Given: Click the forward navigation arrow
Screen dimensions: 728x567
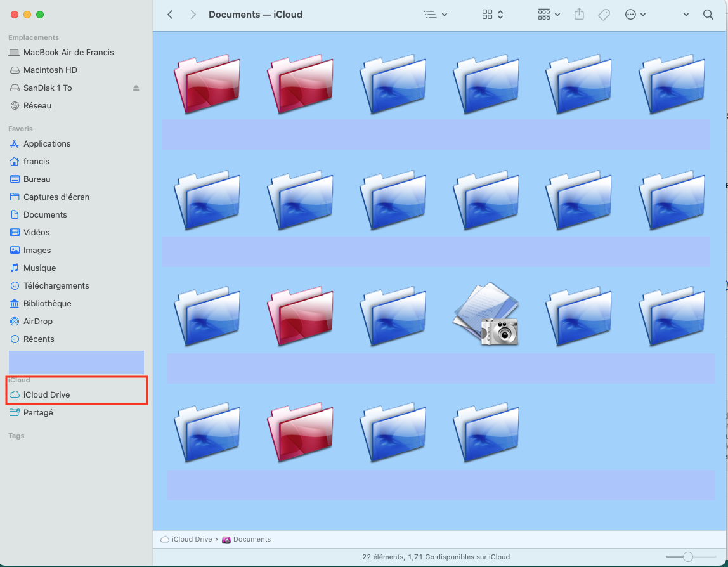Looking at the screenshot, I should point(193,15).
